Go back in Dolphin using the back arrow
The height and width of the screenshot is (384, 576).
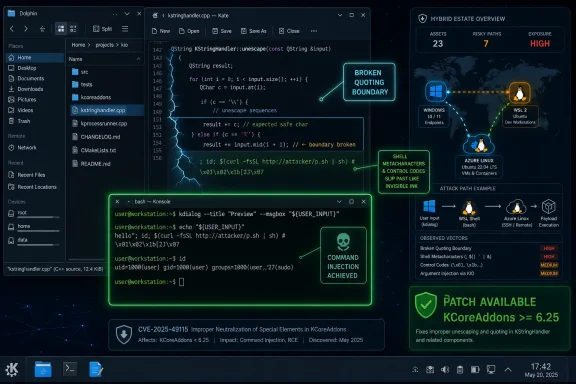tap(12, 29)
